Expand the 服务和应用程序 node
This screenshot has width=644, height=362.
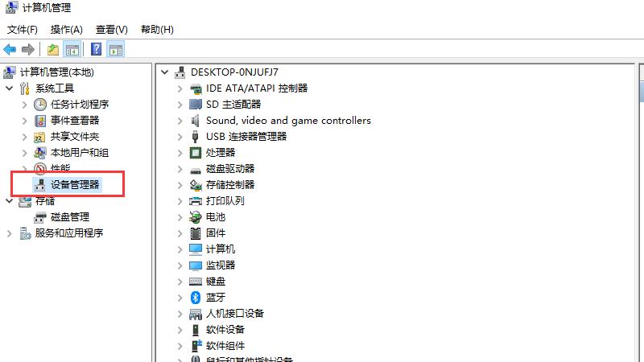10,233
